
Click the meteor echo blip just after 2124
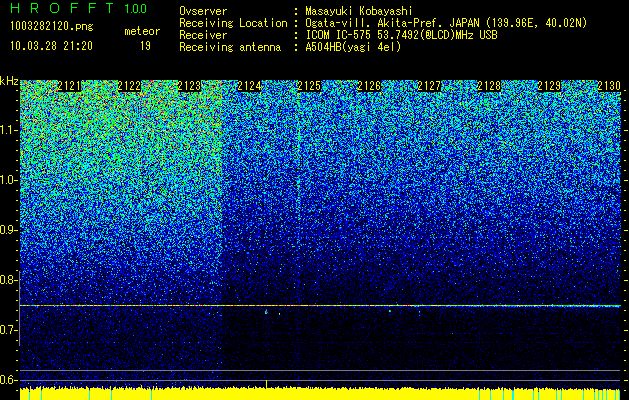(266, 311)
